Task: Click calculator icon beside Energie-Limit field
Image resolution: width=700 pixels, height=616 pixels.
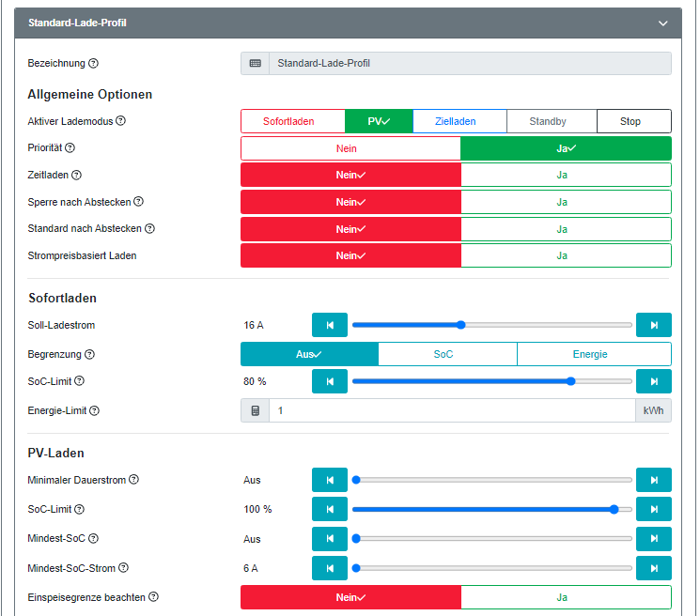Action: (255, 410)
